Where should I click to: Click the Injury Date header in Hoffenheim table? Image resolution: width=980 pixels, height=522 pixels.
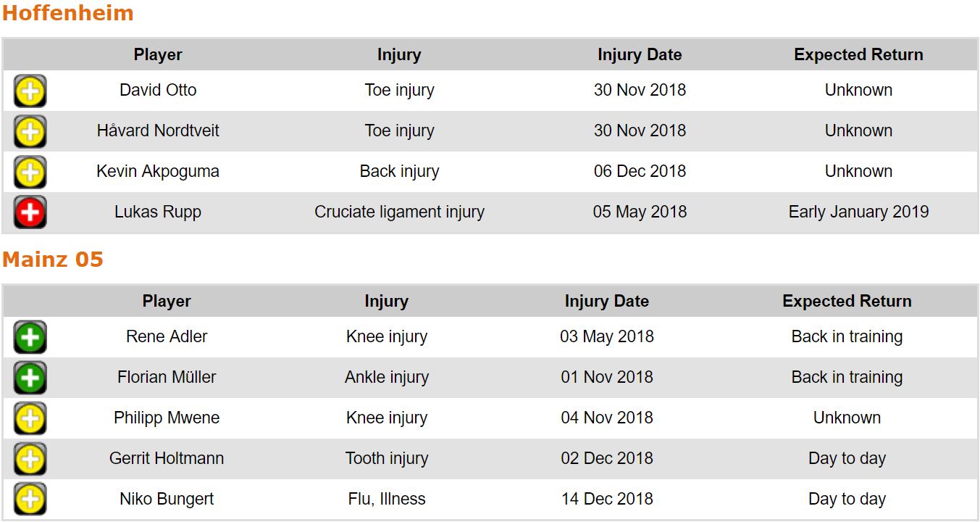click(640, 55)
